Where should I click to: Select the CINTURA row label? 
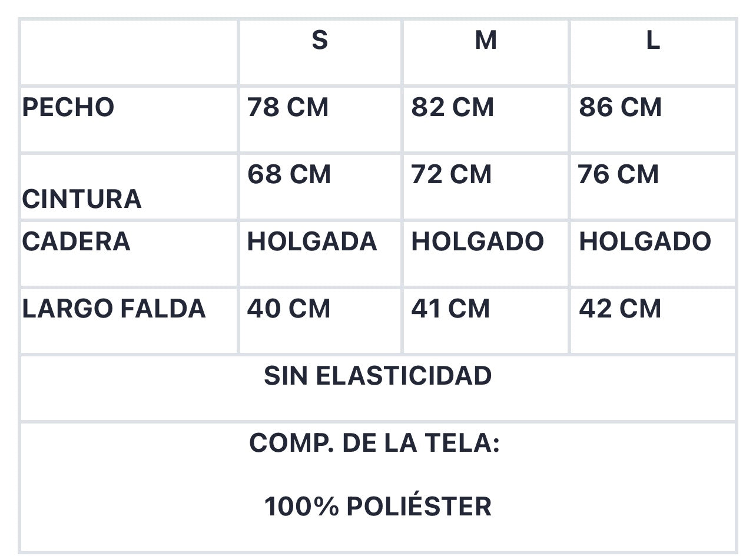click(x=82, y=199)
